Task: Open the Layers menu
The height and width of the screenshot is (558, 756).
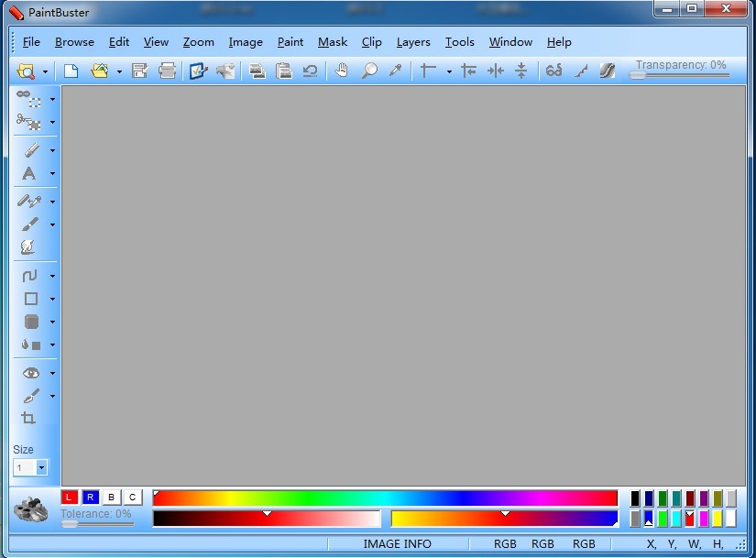Action: tap(413, 42)
